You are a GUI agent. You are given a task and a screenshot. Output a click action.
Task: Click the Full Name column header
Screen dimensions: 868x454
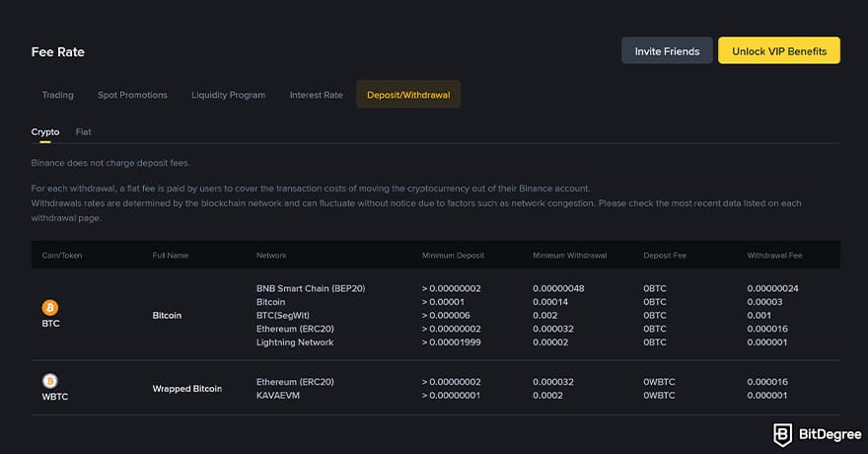(x=170, y=256)
